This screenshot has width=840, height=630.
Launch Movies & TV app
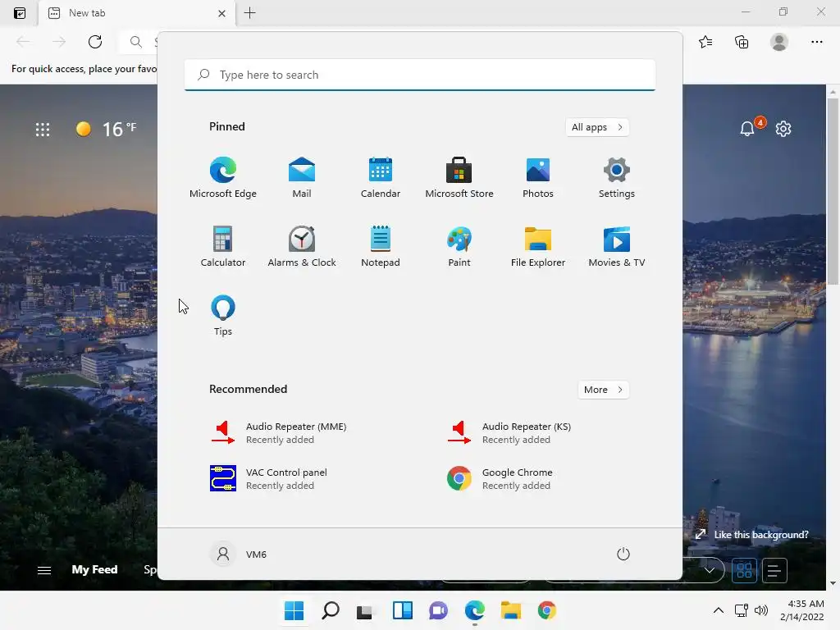[x=617, y=246]
